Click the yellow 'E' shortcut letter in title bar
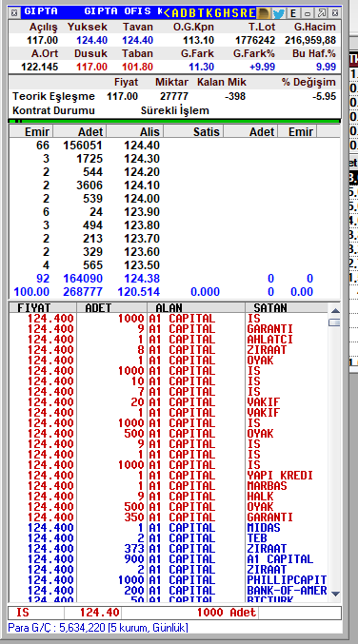The width and height of the screenshot is (358, 644). pos(251,13)
